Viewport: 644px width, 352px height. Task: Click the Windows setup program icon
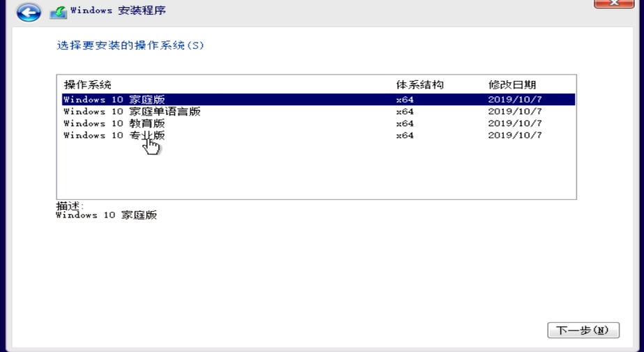coord(59,13)
